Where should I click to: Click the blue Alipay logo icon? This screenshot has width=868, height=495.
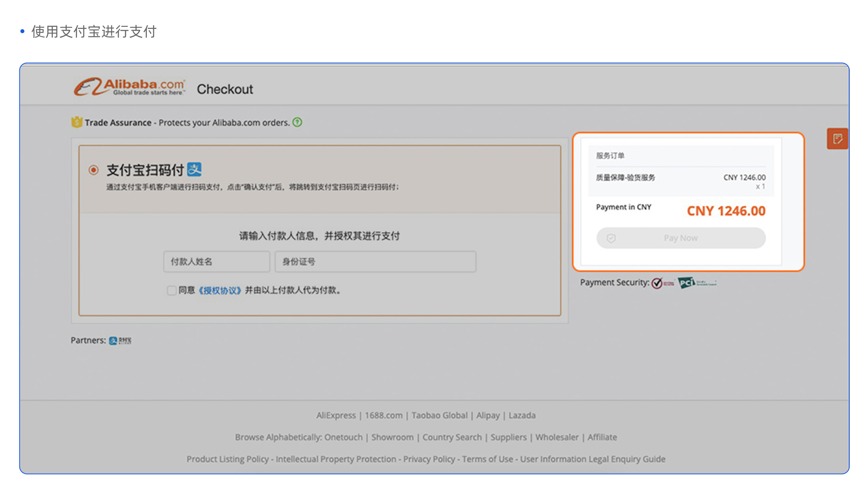tap(194, 170)
